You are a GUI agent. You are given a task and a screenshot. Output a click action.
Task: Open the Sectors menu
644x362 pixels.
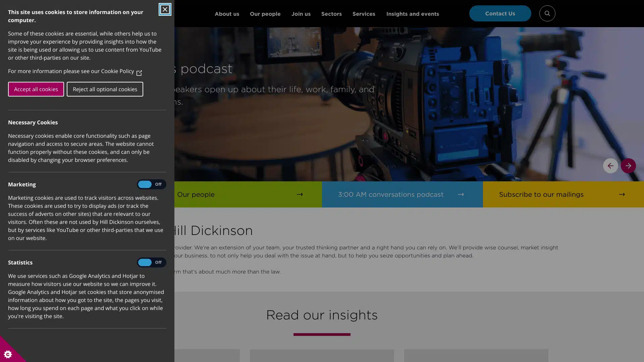coord(331,14)
